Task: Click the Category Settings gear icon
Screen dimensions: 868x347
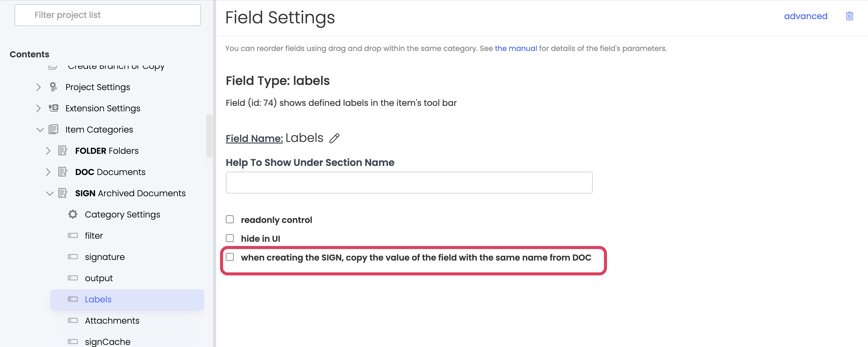Action: coord(73,214)
